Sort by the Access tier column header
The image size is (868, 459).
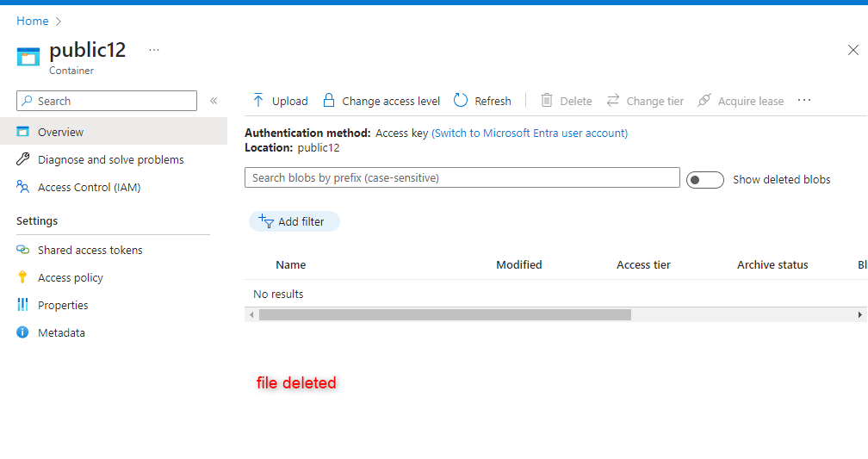pos(643,264)
